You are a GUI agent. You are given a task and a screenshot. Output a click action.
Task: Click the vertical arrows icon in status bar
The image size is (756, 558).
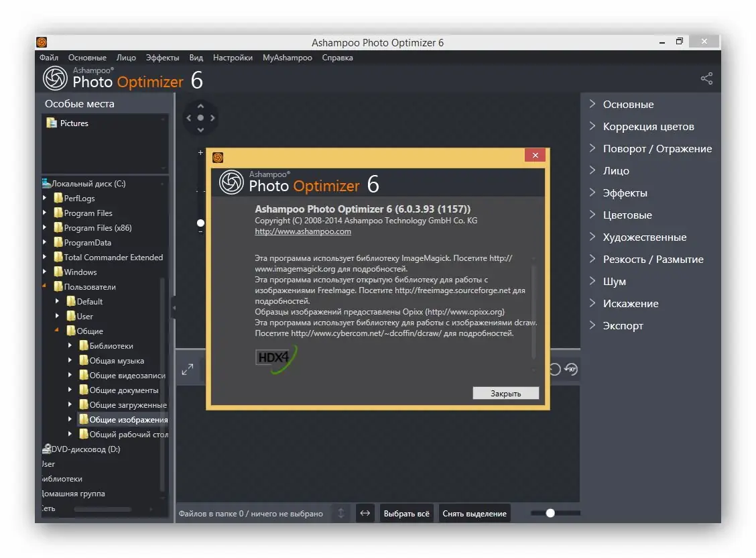point(341,513)
